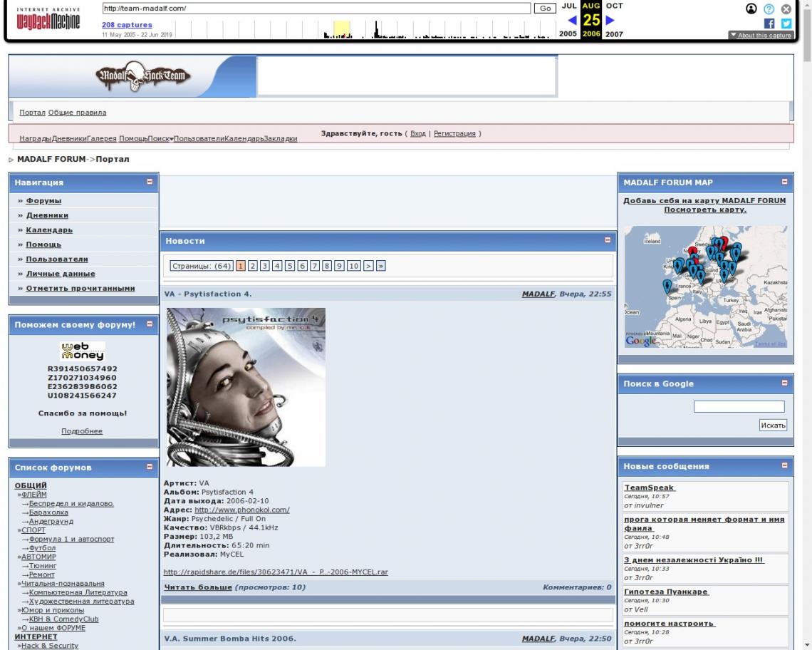Go to next capture arrow
The height and width of the screenshot is (650, 812).
point(610,20)
